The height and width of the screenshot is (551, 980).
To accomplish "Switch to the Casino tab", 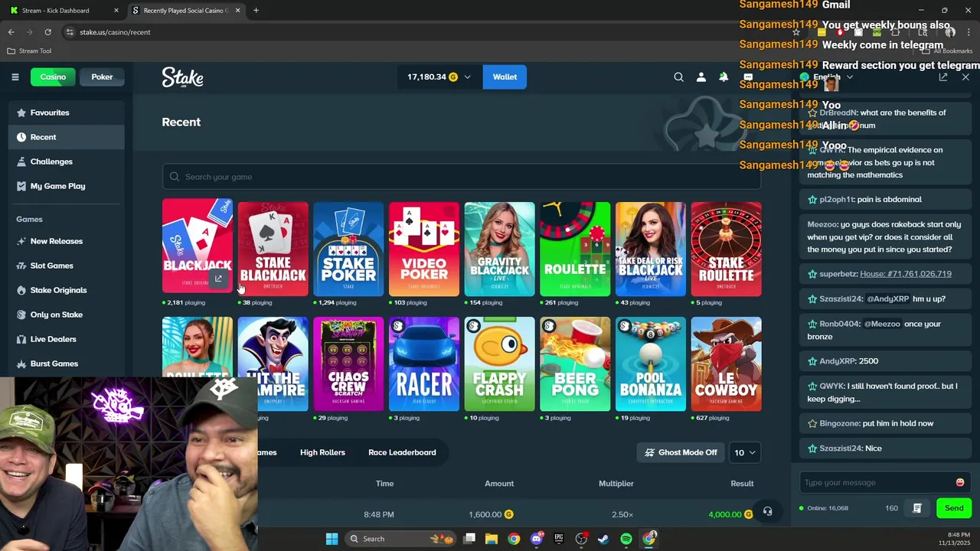I will 53,77.
